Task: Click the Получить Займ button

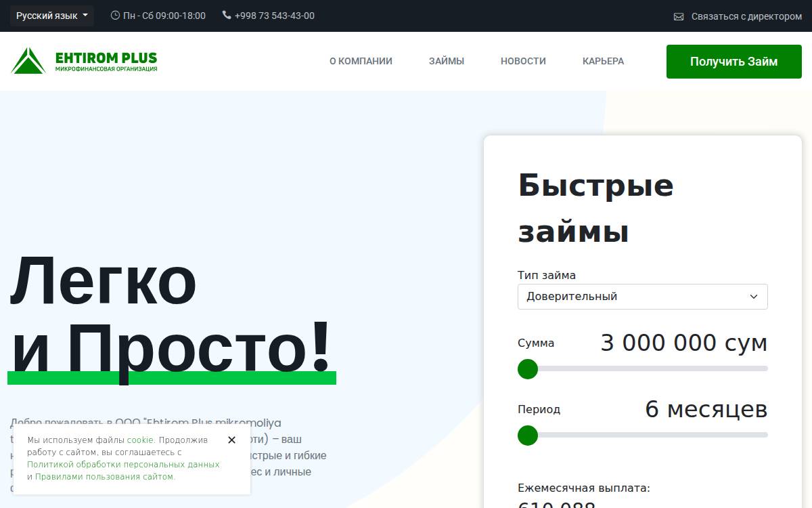Action: point(734,62)
